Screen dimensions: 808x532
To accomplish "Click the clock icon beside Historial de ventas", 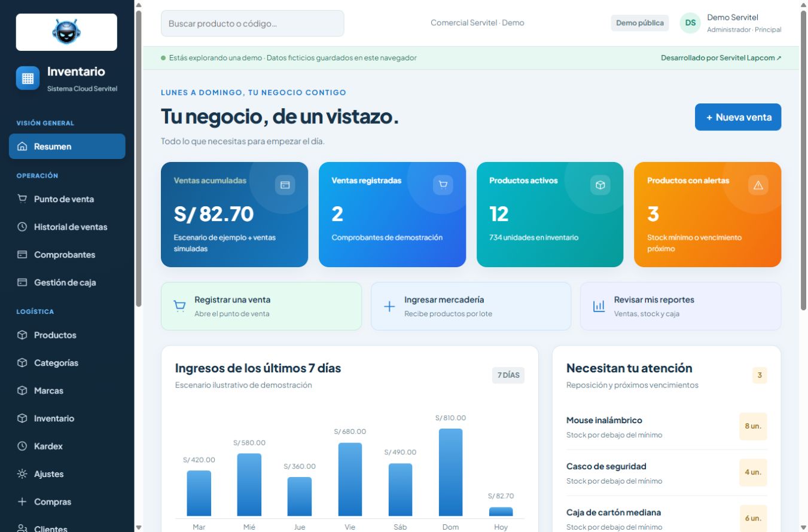I will 23,227.
